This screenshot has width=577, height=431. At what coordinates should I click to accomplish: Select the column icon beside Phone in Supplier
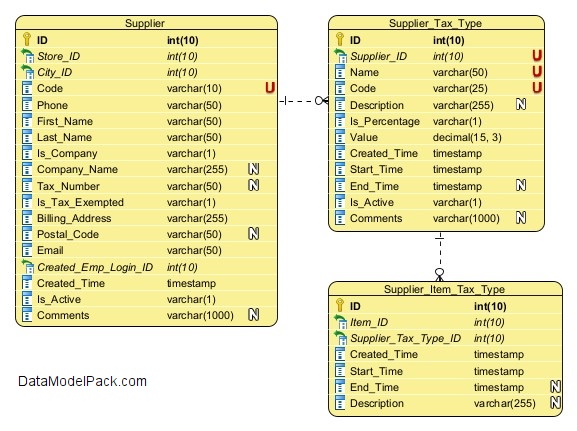(27, 105)
